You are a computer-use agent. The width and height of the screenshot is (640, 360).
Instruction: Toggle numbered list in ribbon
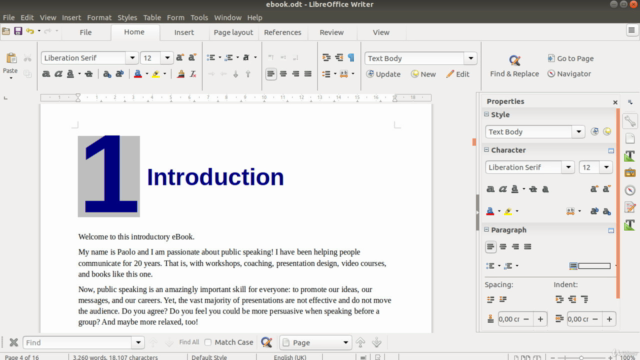[229, 58]
